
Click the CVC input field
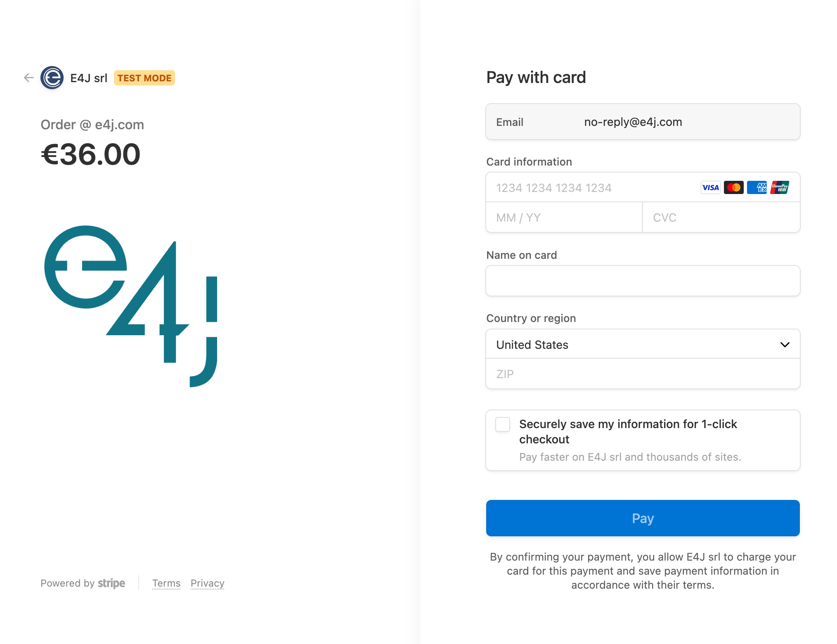pyautogui.click(x=721, y=218)
